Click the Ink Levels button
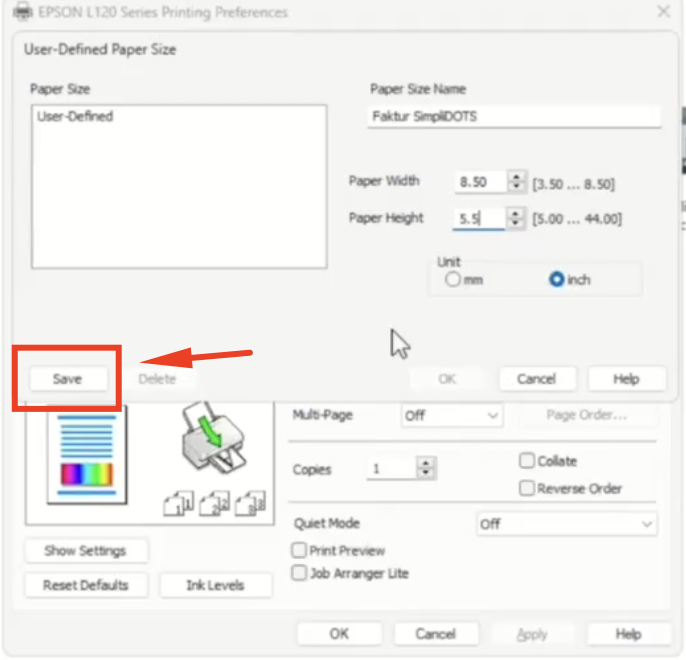 [x=215, y=585]
